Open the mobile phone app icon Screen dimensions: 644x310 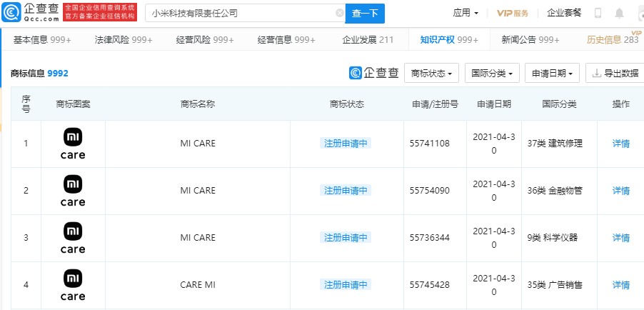click(598, 13)
